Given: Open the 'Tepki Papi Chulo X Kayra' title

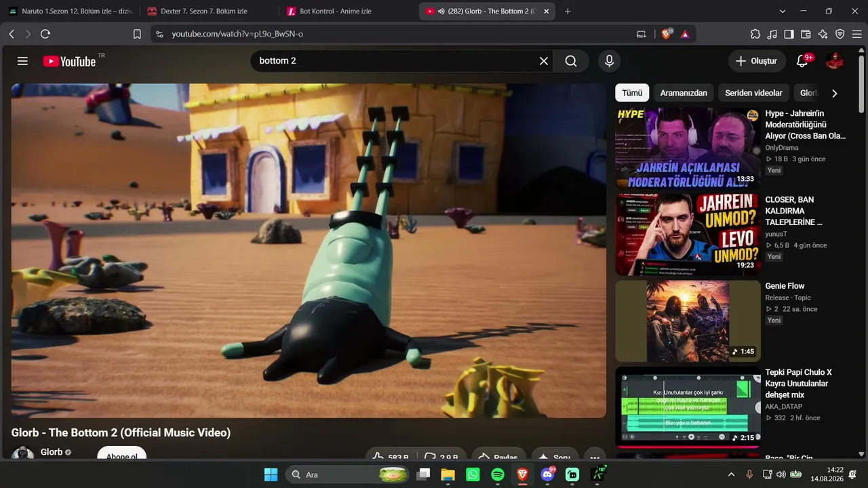Looking at the screenshot, I should click(798, 384).
